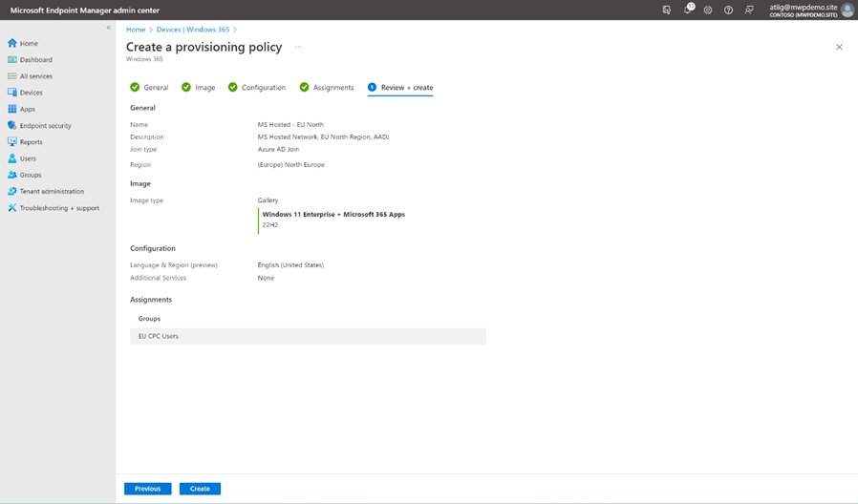Open Tenant administration in the sidebar

click(x=46, y=191)
